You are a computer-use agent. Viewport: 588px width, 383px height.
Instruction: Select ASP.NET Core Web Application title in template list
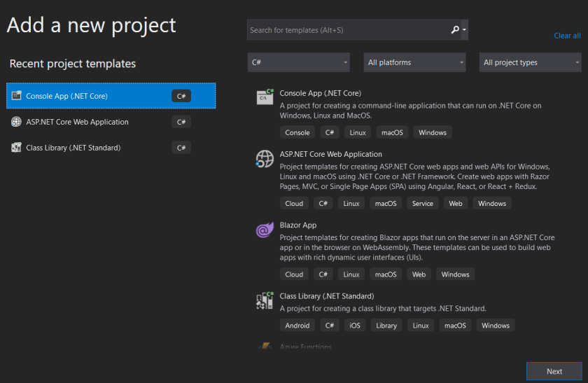[x=330, y=154]
